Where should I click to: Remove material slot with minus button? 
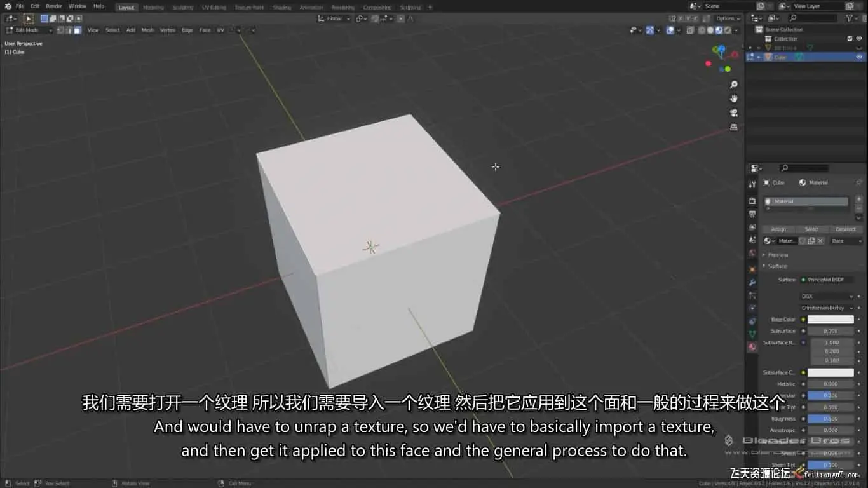(x=858, y=208)
